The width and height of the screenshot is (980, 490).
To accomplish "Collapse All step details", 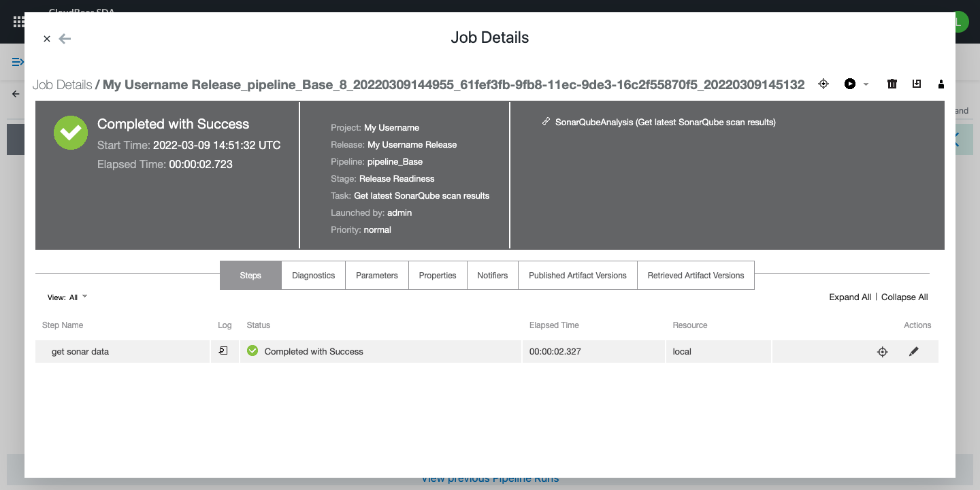I will 904,297.
